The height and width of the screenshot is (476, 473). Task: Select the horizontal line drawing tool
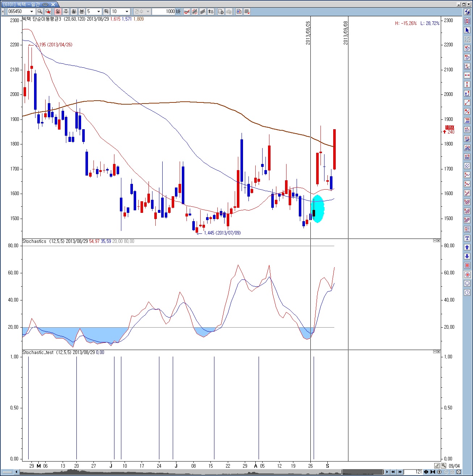point(467,75)
